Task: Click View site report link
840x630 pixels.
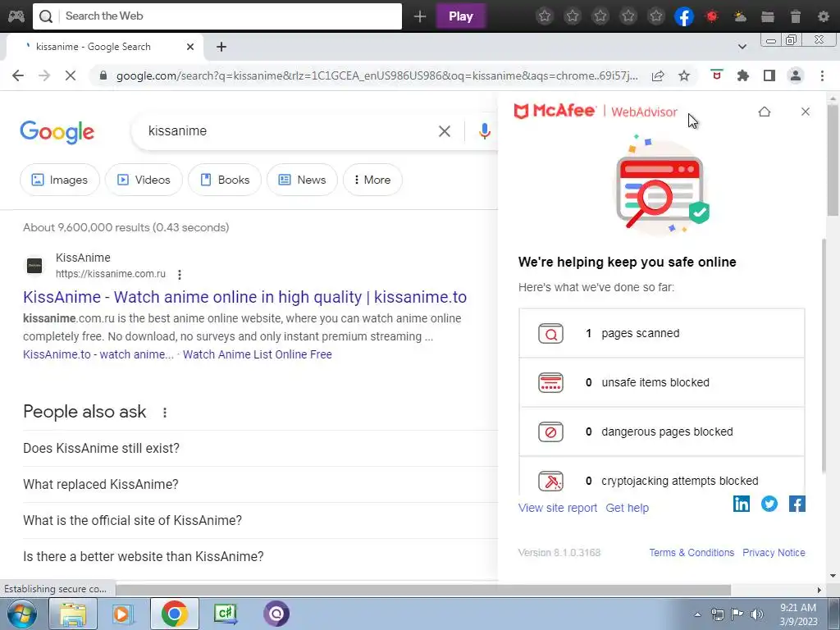Action: [x=558, y=508]
